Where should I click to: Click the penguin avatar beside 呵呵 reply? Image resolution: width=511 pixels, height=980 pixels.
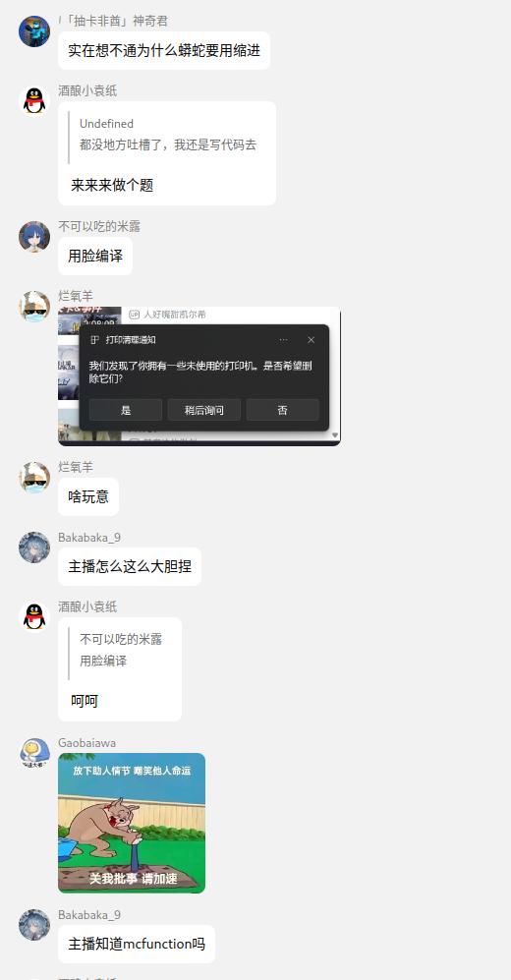[34, 617]
